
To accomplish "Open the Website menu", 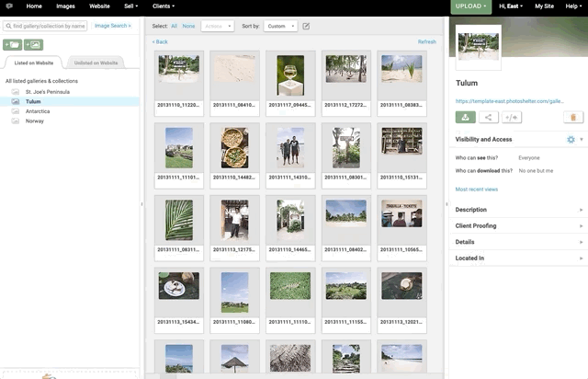I will [99, 6].
